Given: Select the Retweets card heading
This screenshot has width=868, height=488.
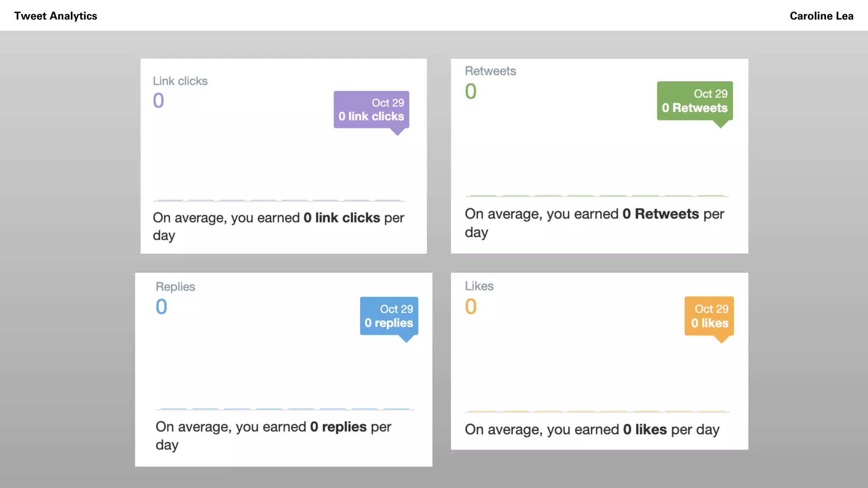Looking at the screenshot, I should 490,71.
